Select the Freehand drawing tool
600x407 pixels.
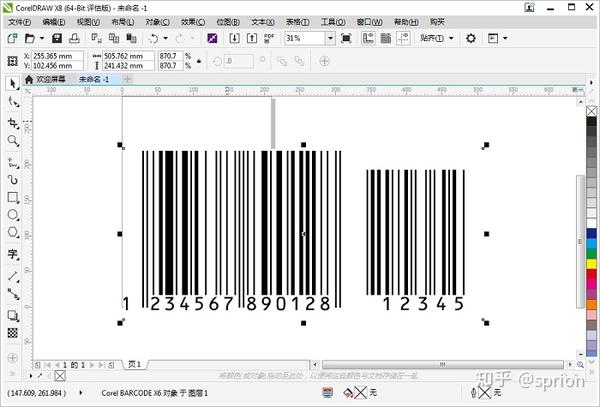[13, 163]
